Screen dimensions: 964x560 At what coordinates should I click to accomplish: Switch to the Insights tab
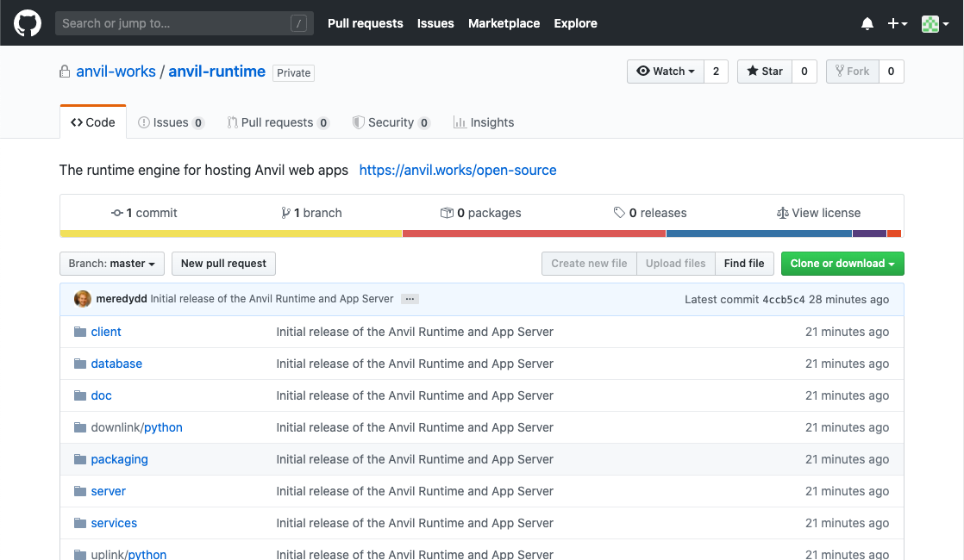484,122
